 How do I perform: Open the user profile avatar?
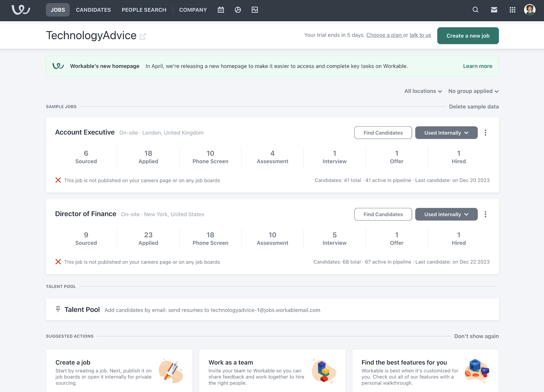click(530, 10)
